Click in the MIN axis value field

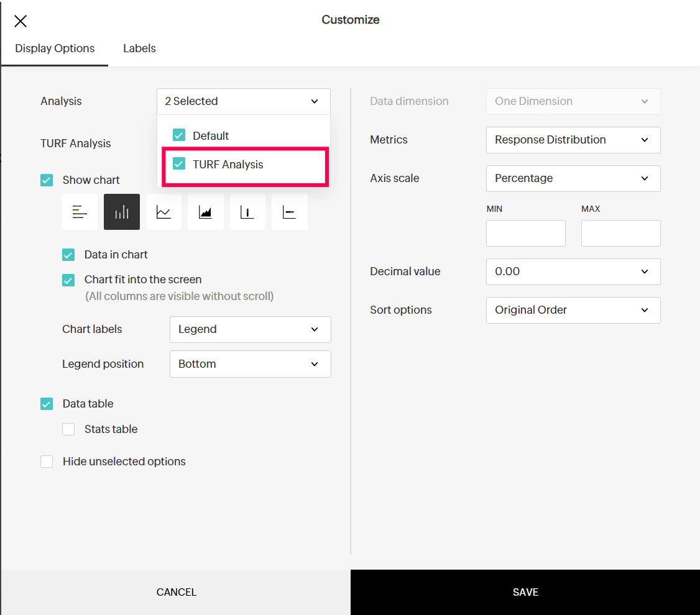tap(525, 234)
